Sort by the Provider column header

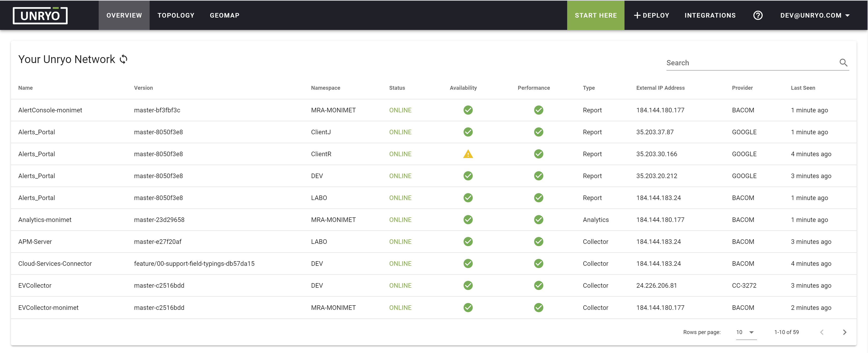point(742,88)
